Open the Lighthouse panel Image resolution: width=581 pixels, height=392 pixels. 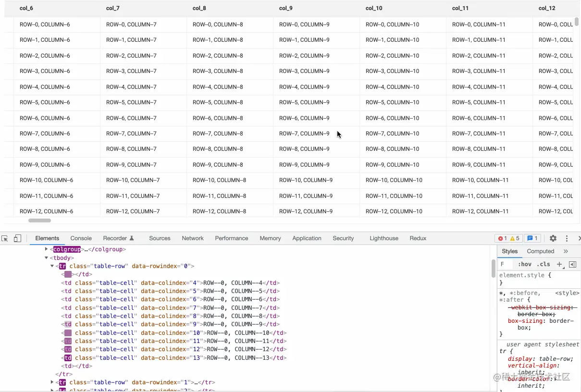tap(383, 238)
